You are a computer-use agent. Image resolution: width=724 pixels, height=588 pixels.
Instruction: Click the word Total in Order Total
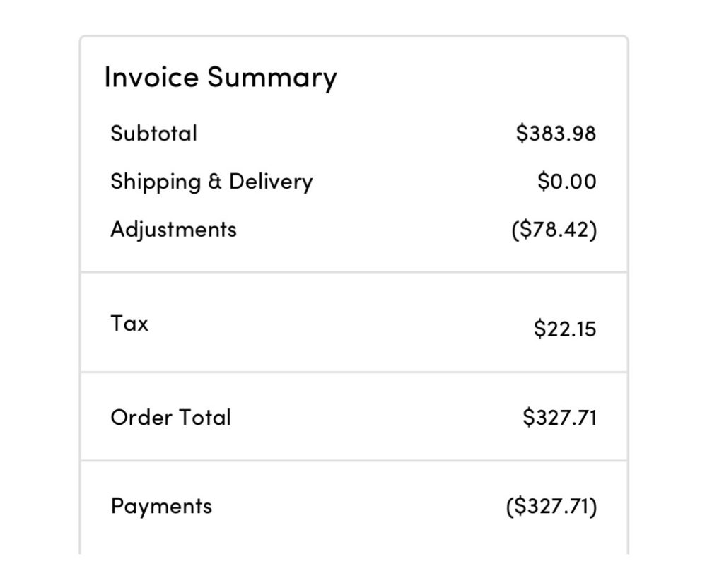pyautogui.click(x=204, y=417)
